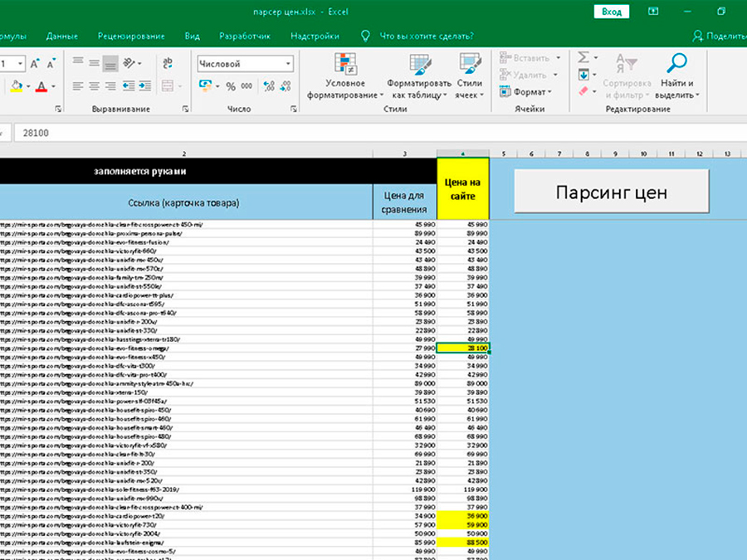Open the Числовой number format dropdown
747x560 pixels.
tap(288, 64)
